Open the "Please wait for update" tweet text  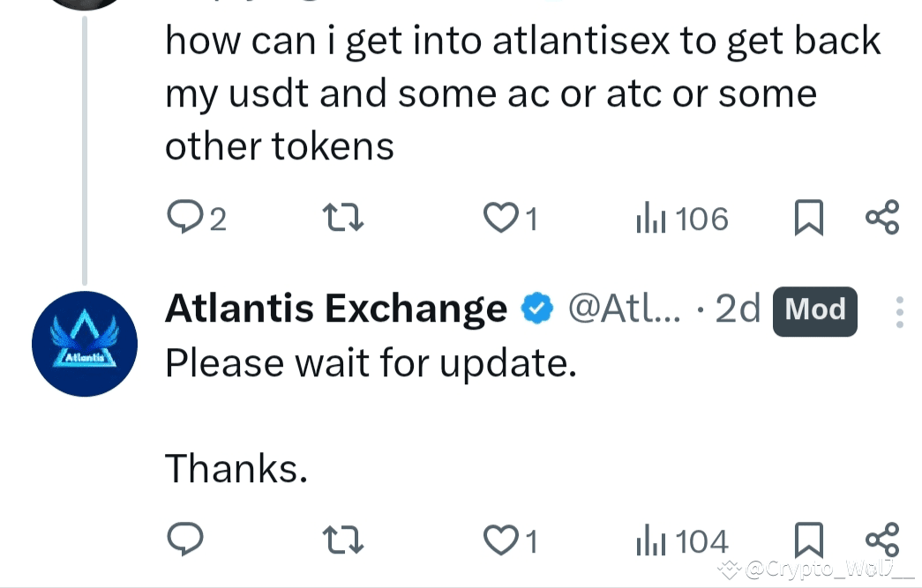coord(371,362)
